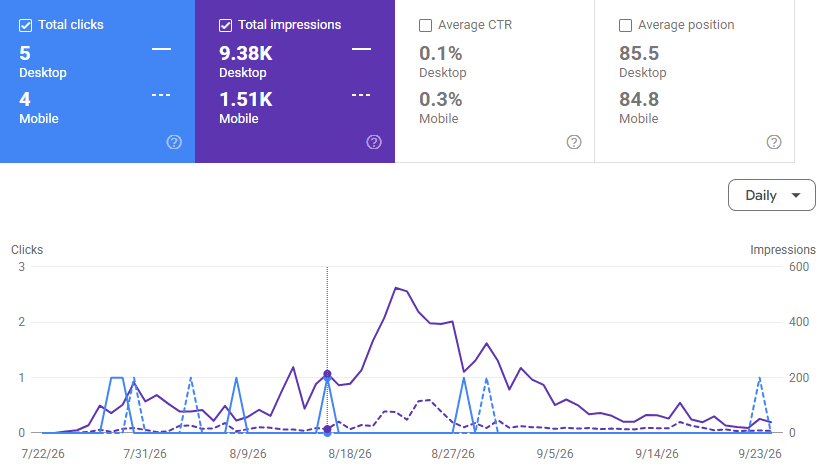Enable the Average CTR checkbox
The image size is (826, 468).
click(x=425, y=25)
